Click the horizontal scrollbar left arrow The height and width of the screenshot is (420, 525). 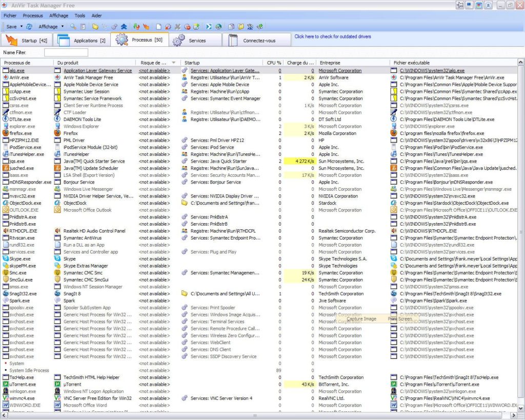click(4, 416)
